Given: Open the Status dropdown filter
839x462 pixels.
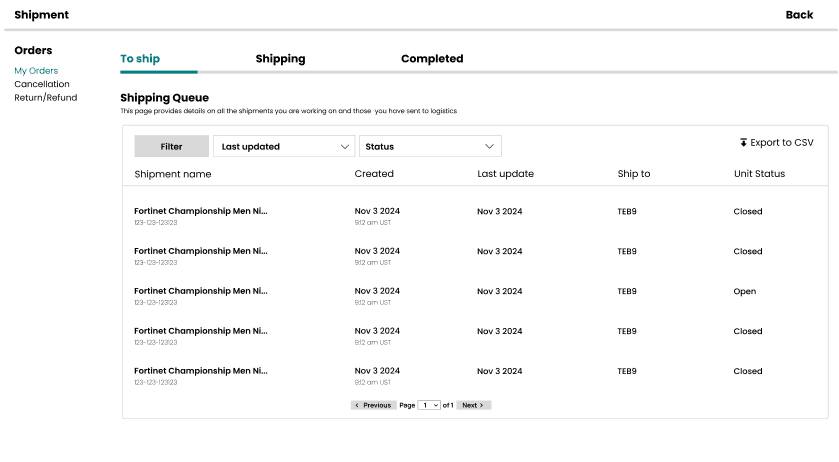Looking at the screenshot, I should point(430,147).
